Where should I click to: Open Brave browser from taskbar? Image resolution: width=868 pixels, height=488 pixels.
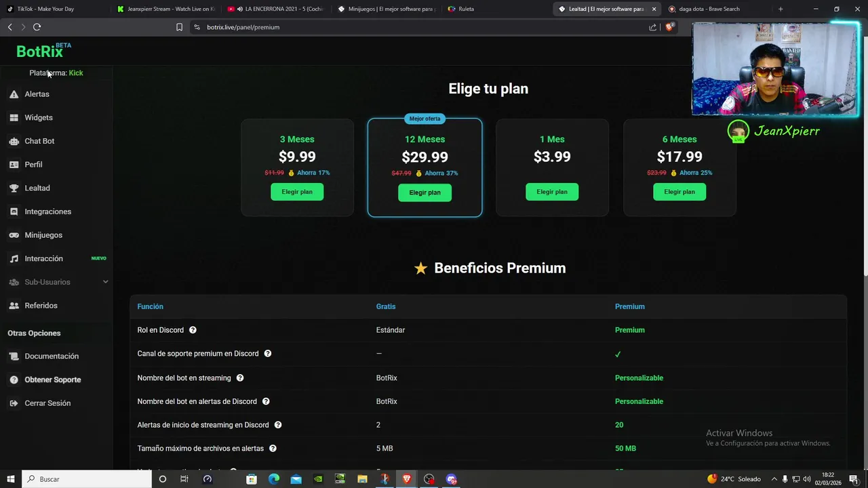point(406,479)
